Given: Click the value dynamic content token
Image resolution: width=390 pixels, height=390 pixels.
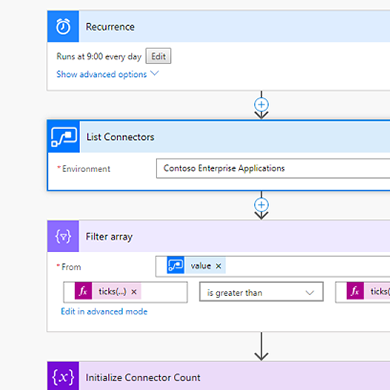Looking at the screenshot, I should [196, 266].
